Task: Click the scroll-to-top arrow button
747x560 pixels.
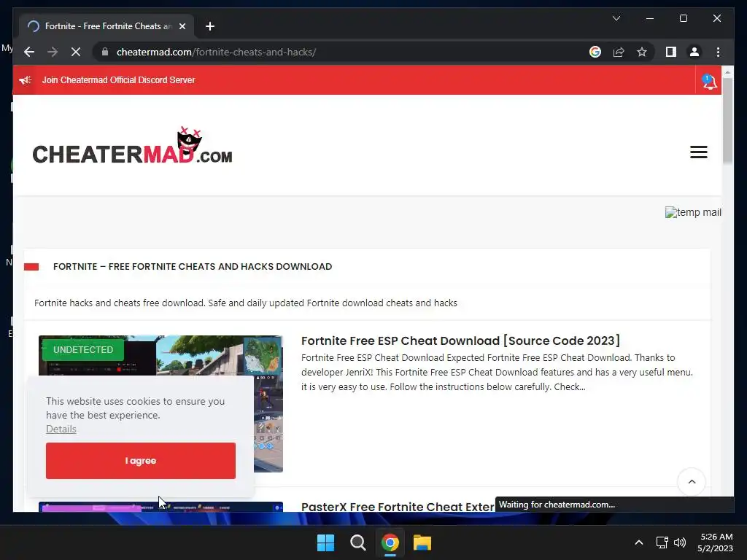Action: 692,482
